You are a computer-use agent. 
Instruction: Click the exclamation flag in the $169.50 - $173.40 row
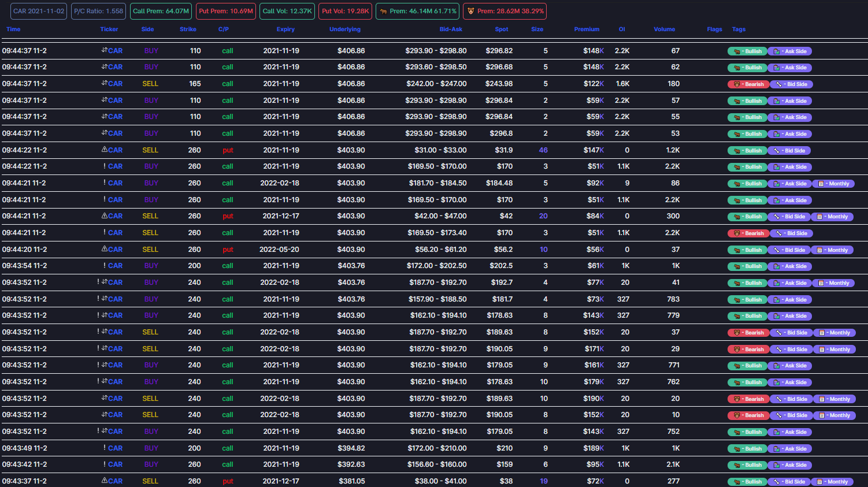coord(105,232)
